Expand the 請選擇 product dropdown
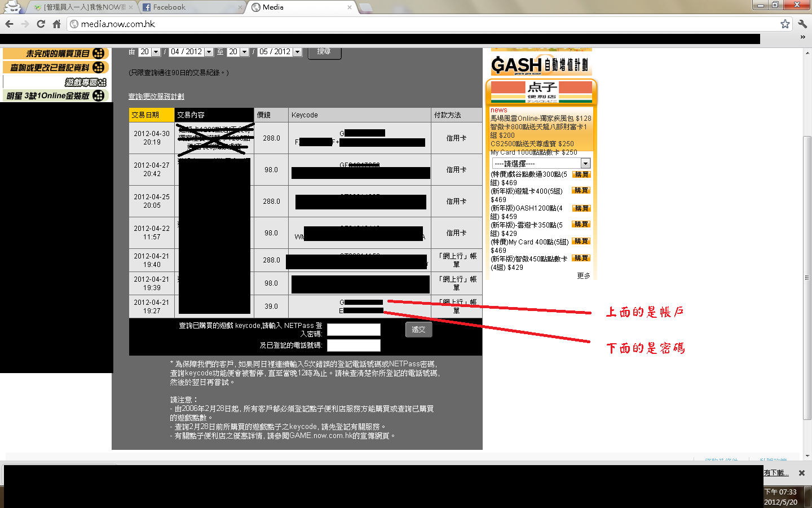 tap(585, 164)
